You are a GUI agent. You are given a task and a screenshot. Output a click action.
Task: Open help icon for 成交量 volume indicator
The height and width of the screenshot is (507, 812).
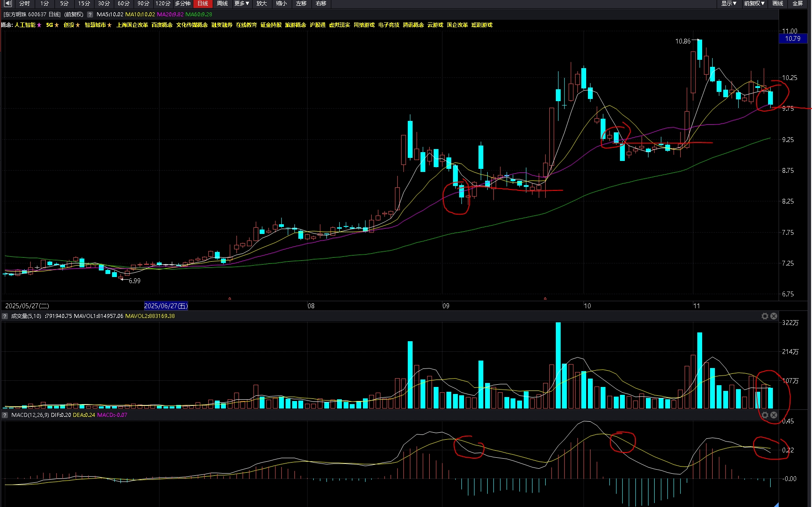click(5, 316)
